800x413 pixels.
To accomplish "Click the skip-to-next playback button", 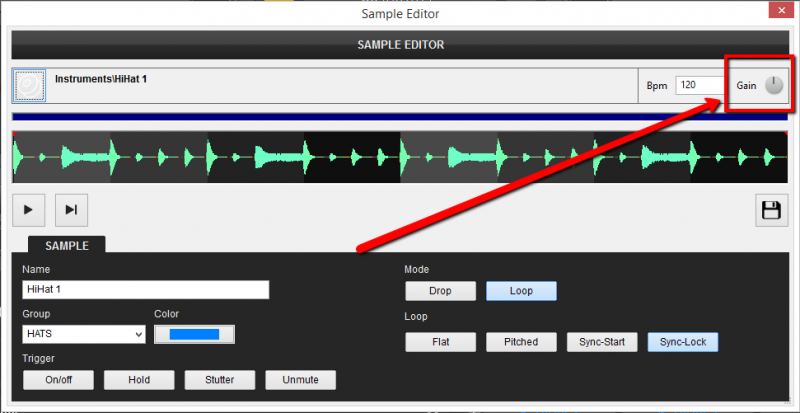I will click(71, 210).
